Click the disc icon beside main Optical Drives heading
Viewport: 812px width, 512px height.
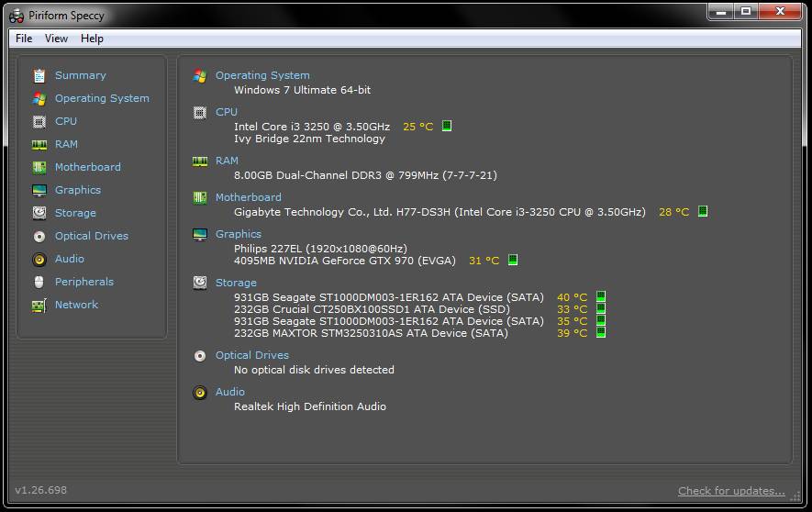200,356
